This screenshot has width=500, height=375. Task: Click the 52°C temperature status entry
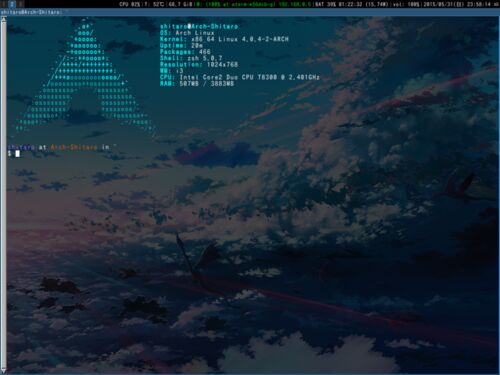coord(154,4)
